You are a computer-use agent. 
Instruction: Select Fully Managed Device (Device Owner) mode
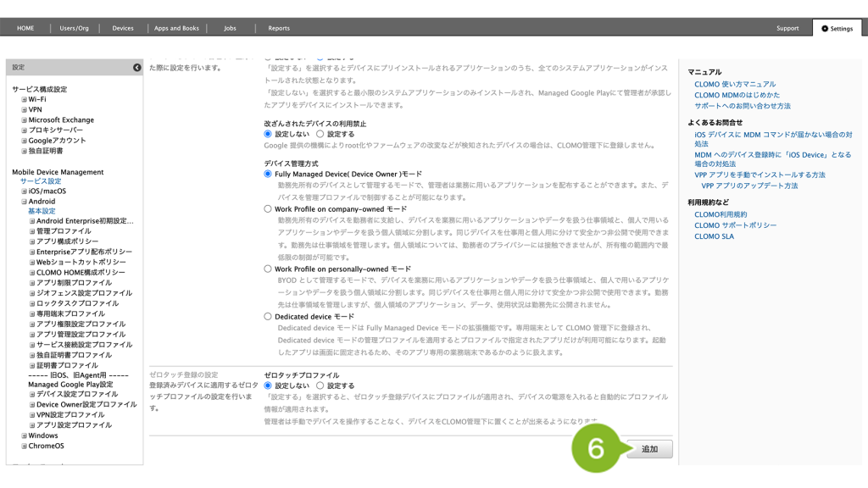[268, 174]
